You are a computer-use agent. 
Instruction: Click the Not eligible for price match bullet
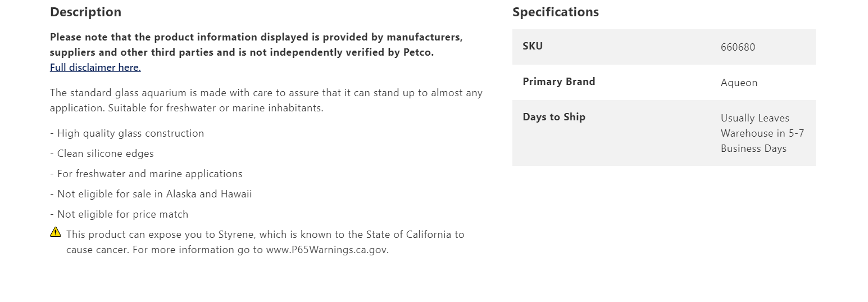pyautogui.click(x=119, y=214)
